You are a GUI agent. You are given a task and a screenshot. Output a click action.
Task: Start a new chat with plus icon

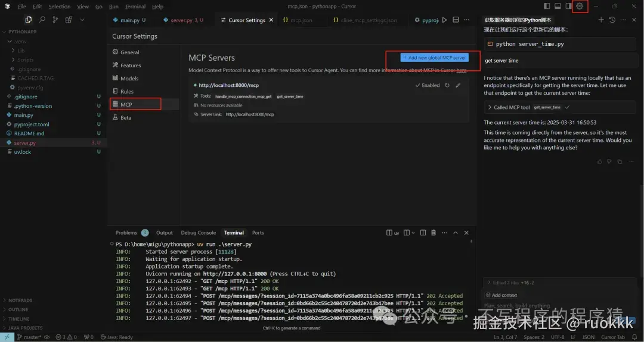tap(601, 20)
